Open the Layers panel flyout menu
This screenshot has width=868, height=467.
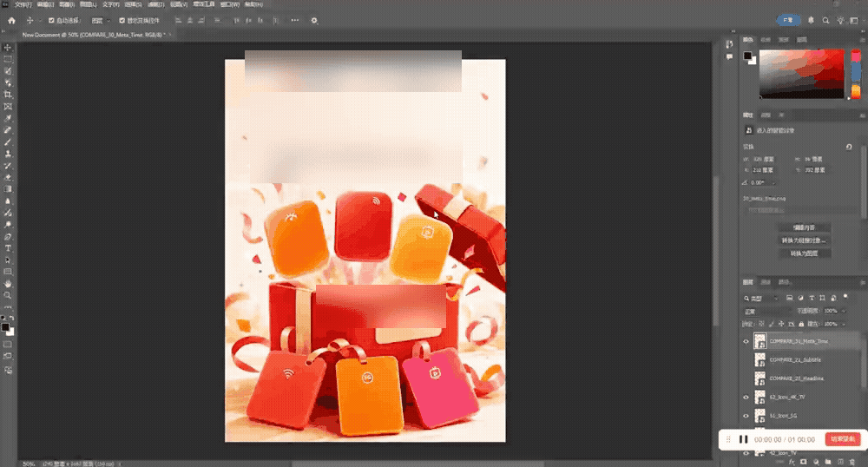click(863, 282)
